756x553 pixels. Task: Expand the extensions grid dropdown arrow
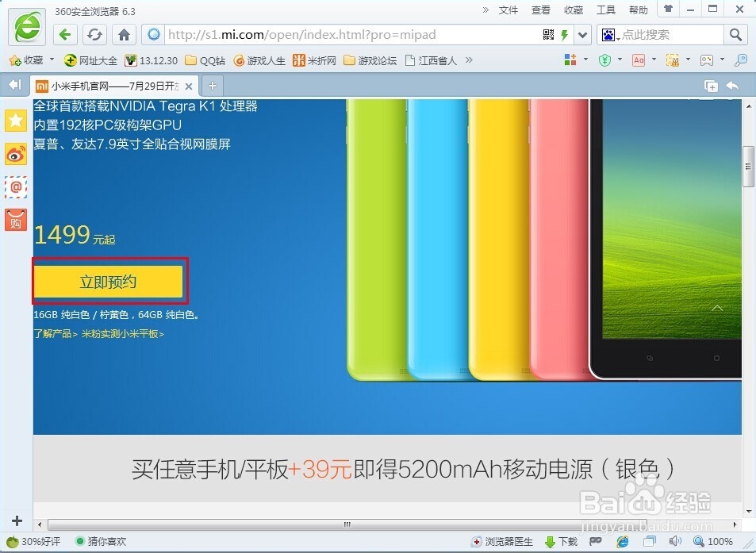pyautogui.click(x=585, y=60)
